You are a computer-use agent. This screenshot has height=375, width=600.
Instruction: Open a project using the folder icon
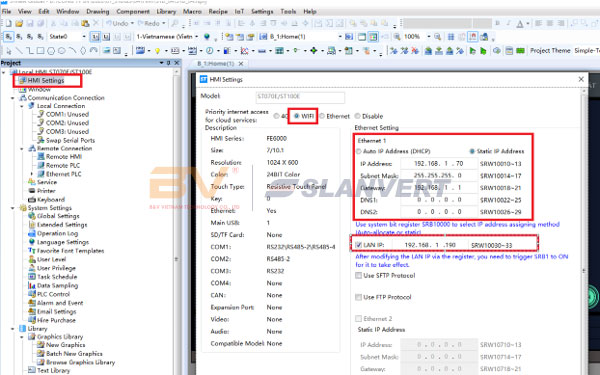click(x=19, y=24)
